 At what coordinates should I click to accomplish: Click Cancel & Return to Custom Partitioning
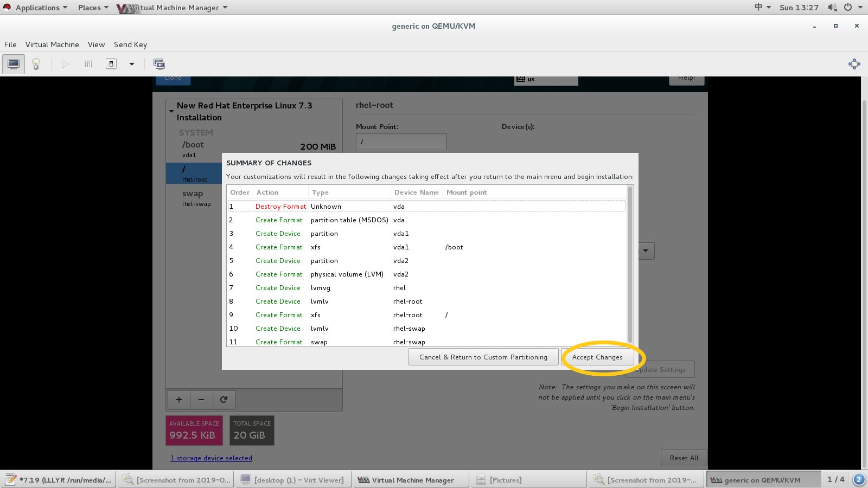[483, 357]
